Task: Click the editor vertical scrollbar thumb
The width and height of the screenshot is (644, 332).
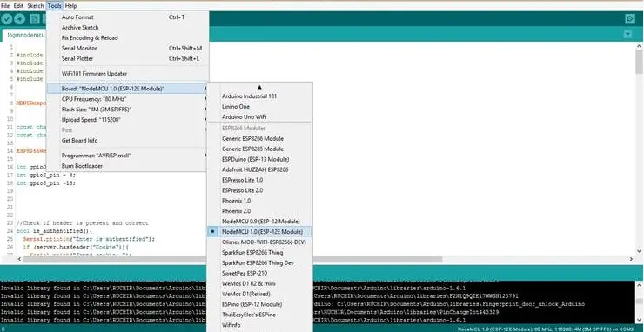Action: pyautogui.click(x=639, y=62)
